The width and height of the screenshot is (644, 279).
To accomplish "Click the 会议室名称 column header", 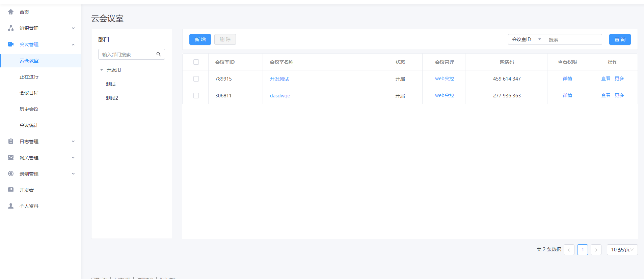I will (281, 62).
